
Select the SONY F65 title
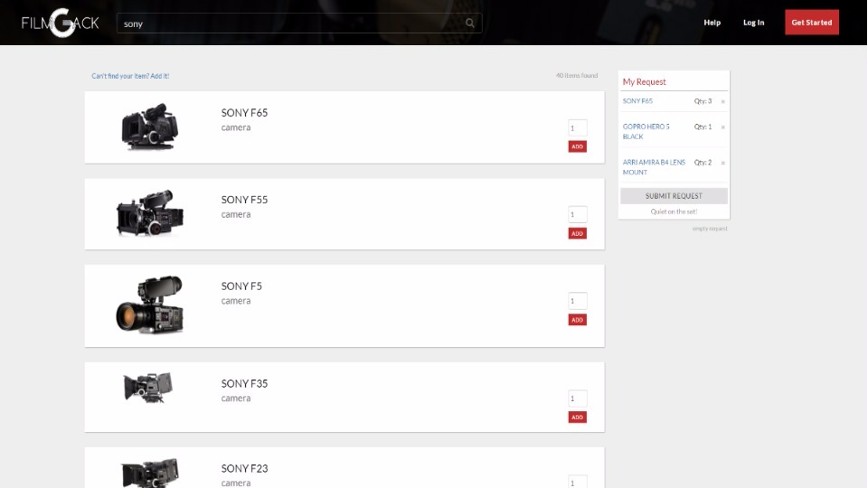click(x=244, y=113)
